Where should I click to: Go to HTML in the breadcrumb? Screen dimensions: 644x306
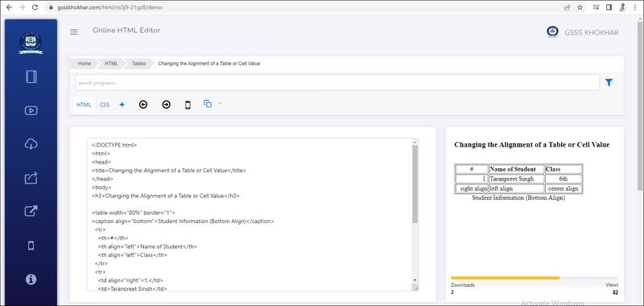(111, 64)
